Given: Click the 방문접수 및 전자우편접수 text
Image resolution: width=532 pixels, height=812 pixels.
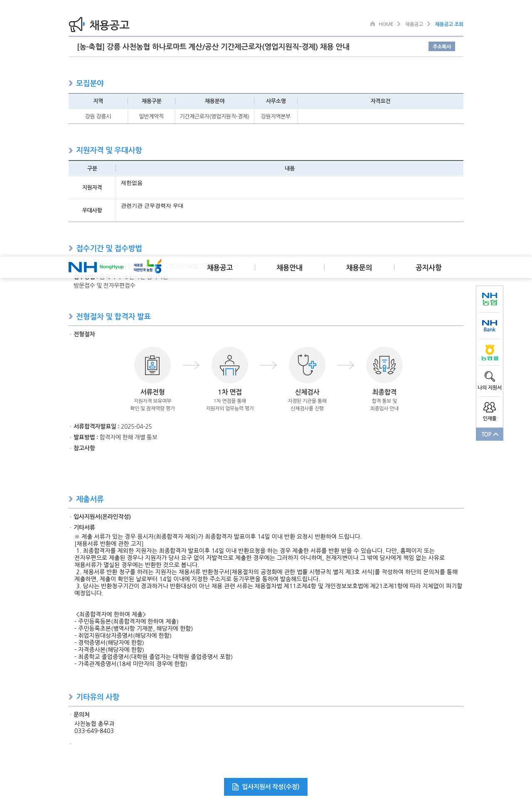Looking at the screenshot, I should (104, 285).
